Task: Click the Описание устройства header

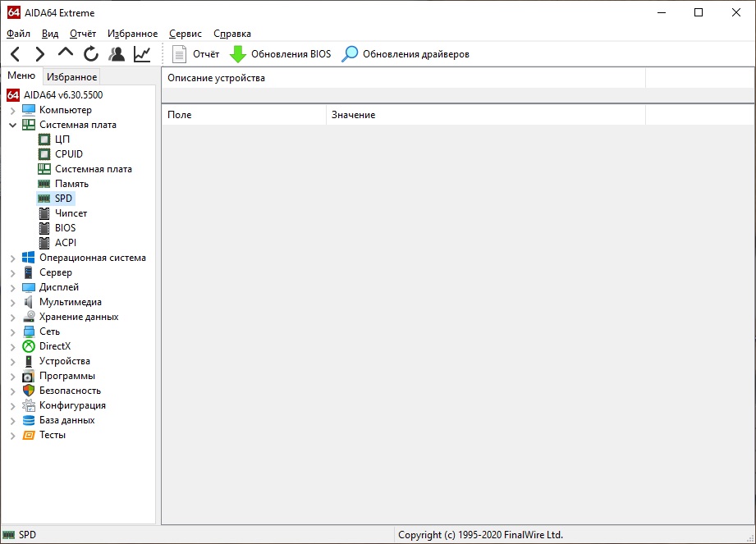Action: (x=403, y=78)
